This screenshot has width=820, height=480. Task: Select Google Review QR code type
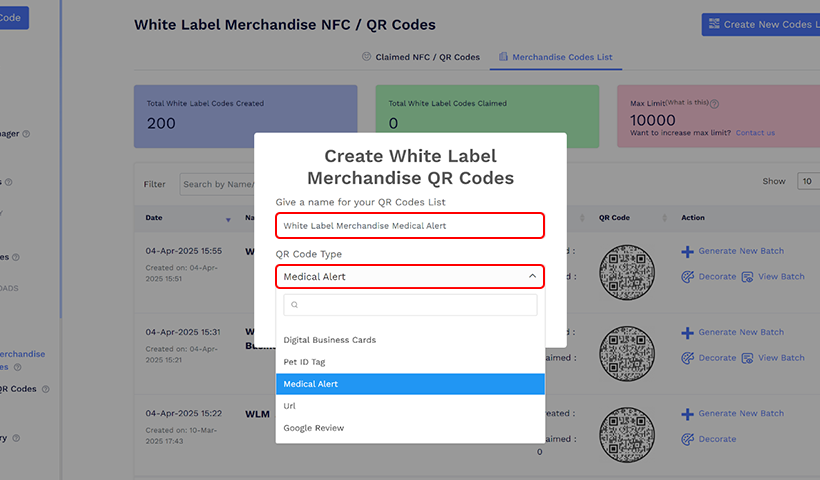313,428
